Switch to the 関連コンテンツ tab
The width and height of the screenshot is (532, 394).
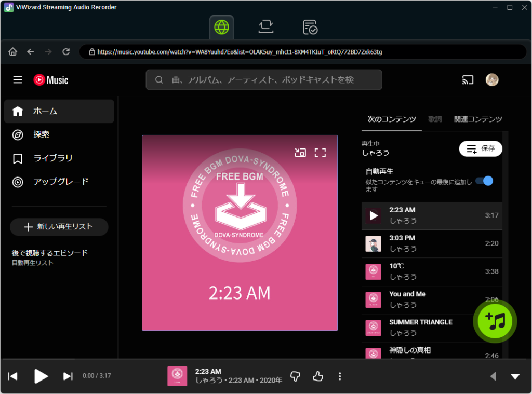pos(477,119)
